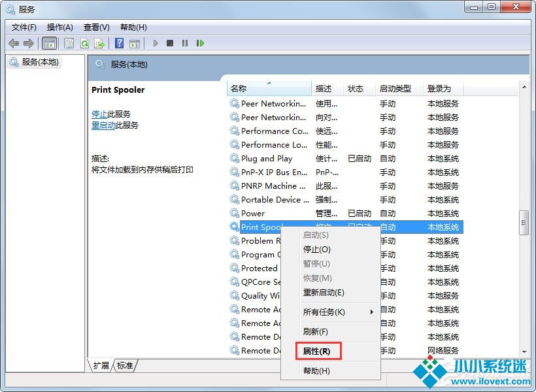Click the 重启动 link for this service
The height and width of the screenshot is (392, 536).
point(103,125)
